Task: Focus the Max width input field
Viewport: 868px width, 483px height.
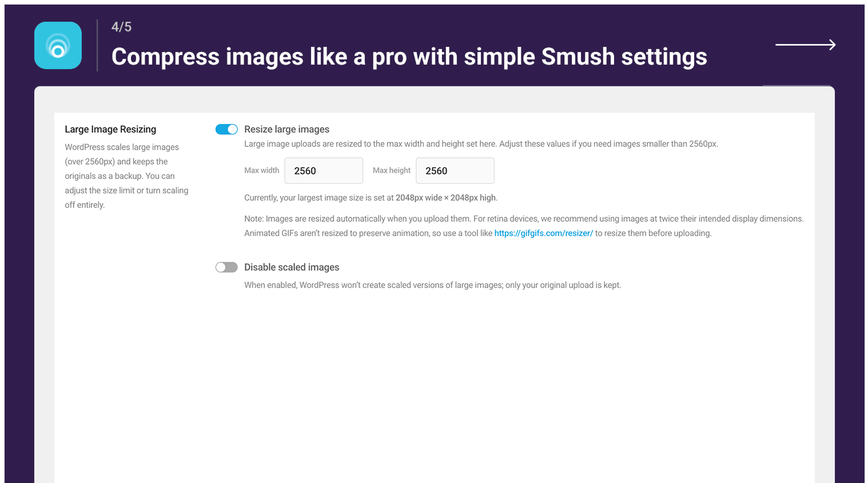Action: pos(324,171)
